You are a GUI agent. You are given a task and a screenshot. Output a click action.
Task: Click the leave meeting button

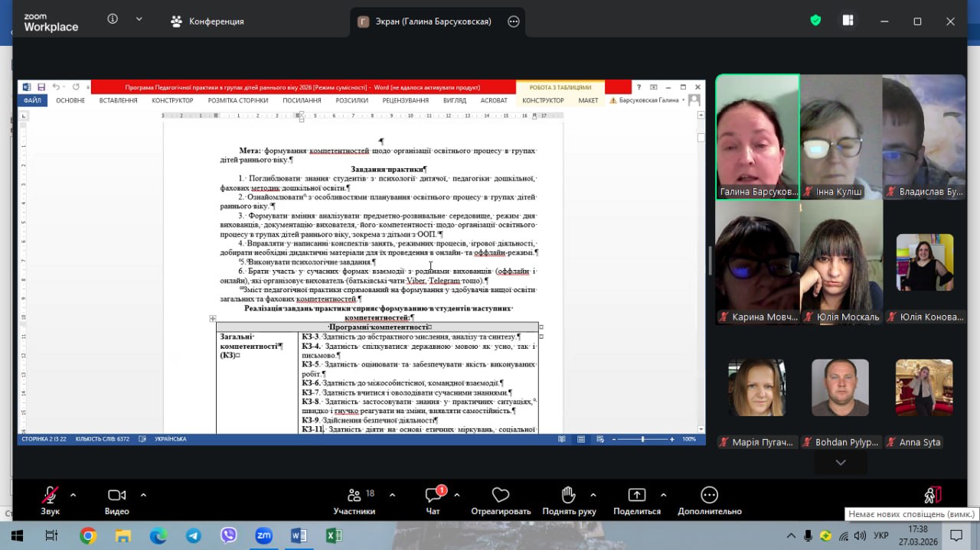click(x=932, y=496)
